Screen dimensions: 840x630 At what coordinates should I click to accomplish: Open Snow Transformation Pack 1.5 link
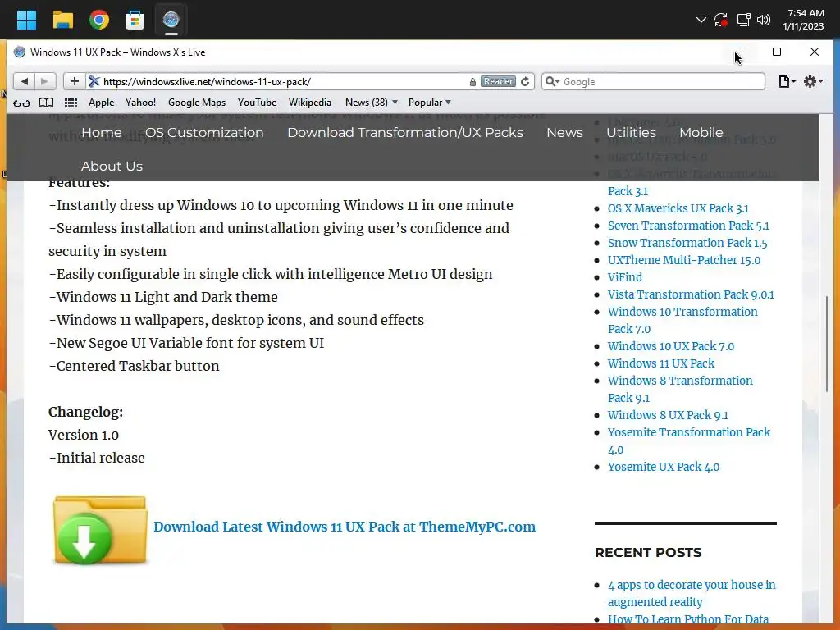click(x=687, y=243)
